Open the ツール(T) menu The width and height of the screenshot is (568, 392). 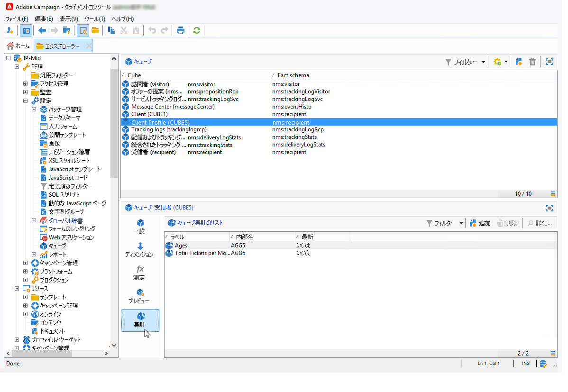point(95,19)
